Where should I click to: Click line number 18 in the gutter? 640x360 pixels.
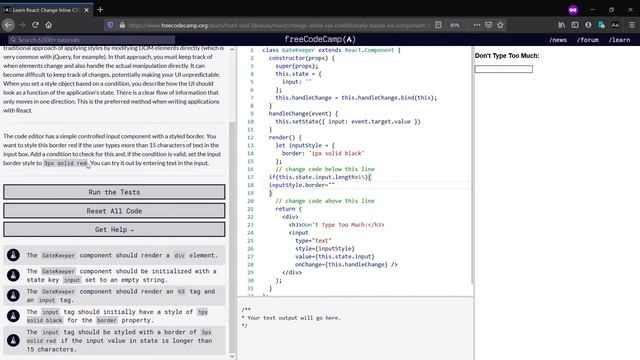[250, 185]
